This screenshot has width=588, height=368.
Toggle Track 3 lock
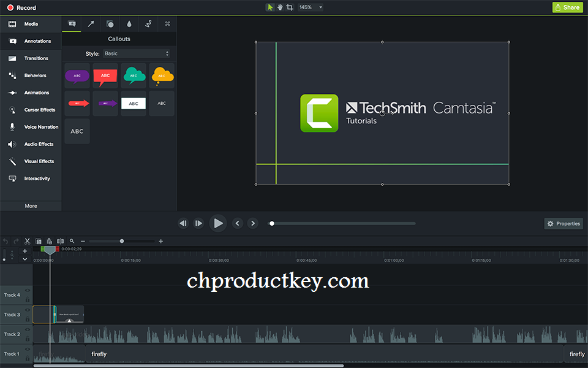[x=28, y=319]
